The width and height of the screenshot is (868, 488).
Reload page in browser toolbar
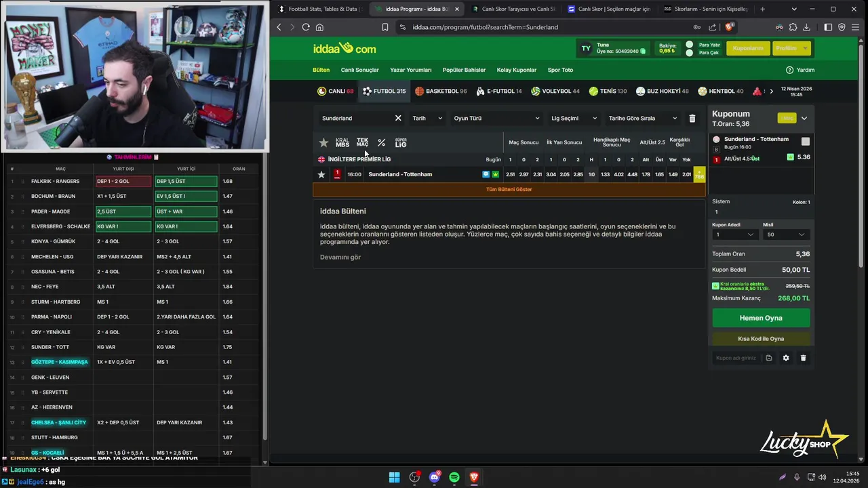coord(306,27)
